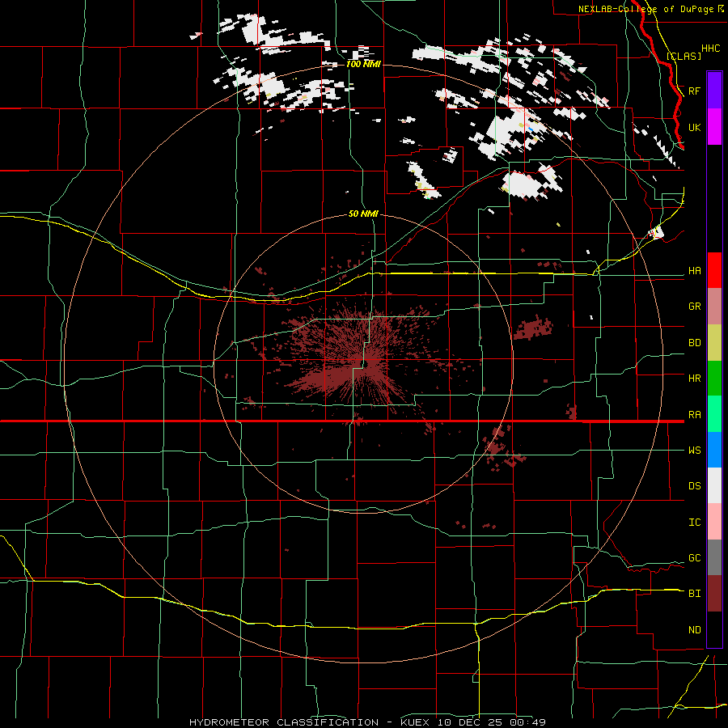Click the 50 NMI range ring label

pyautogui.click(x=363, y=214)
